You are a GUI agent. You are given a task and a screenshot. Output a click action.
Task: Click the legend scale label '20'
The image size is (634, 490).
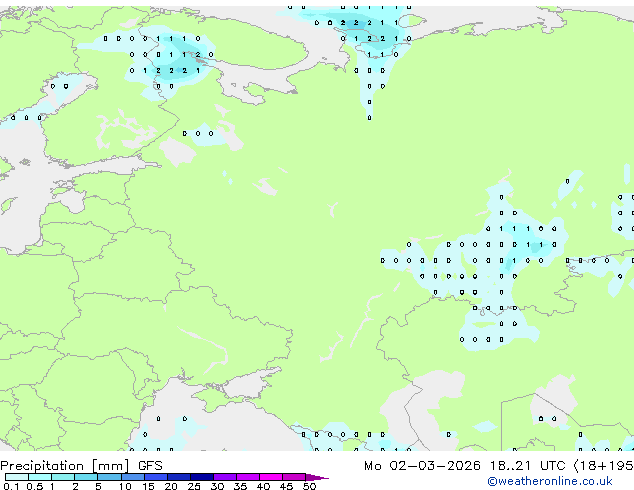(x=171, y=486)
